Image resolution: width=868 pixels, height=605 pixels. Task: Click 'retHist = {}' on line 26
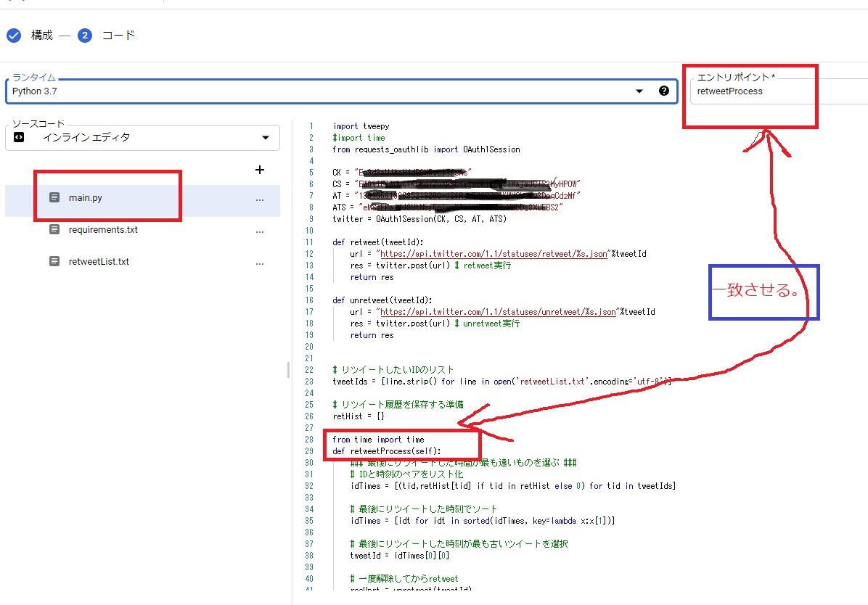[x=359, y=417]
